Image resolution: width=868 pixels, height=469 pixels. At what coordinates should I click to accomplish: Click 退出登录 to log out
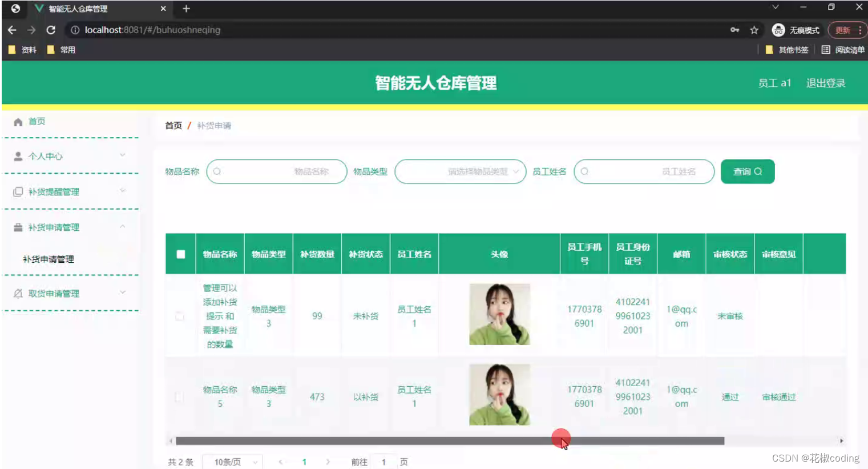point(826,83)
